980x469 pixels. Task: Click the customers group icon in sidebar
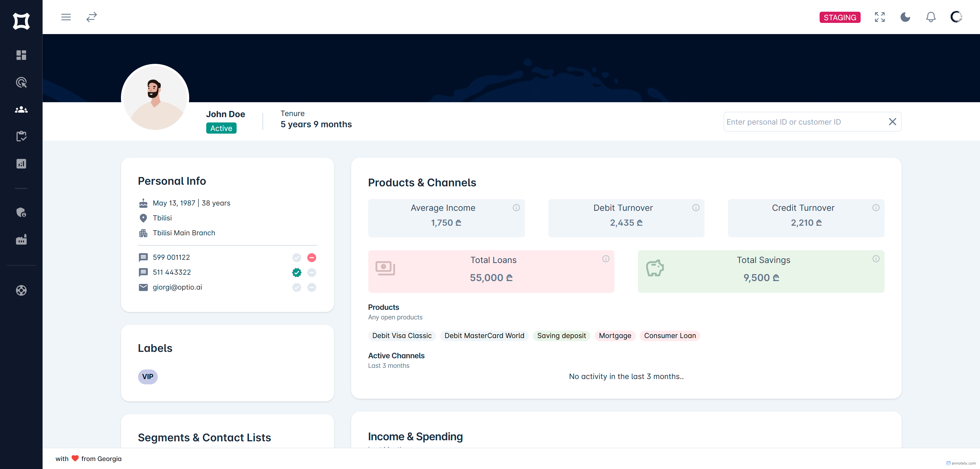[21, 109]
